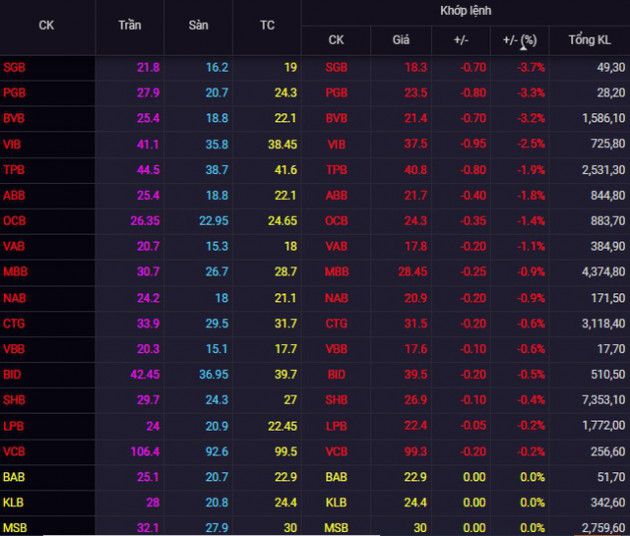Click SGB percent change -3.7%
Image resolution: width=630 pixels, height=536 pixels.
[x=531, y=67]
